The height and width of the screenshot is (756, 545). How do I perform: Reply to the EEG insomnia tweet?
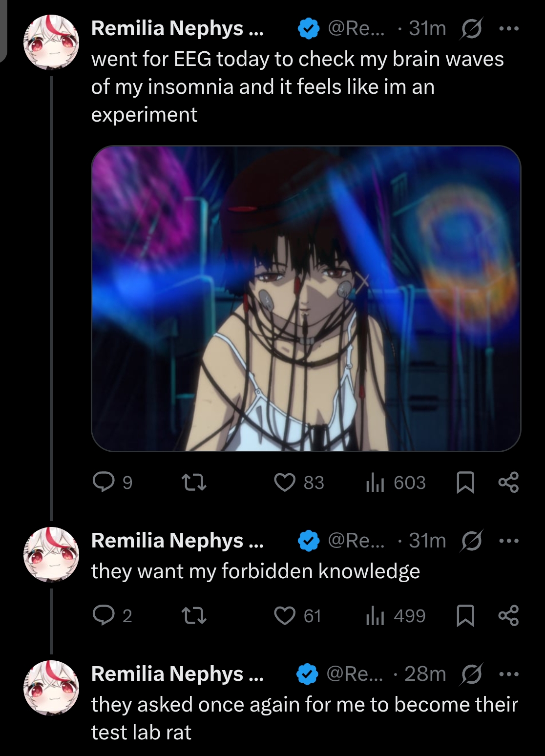point(104,482)
